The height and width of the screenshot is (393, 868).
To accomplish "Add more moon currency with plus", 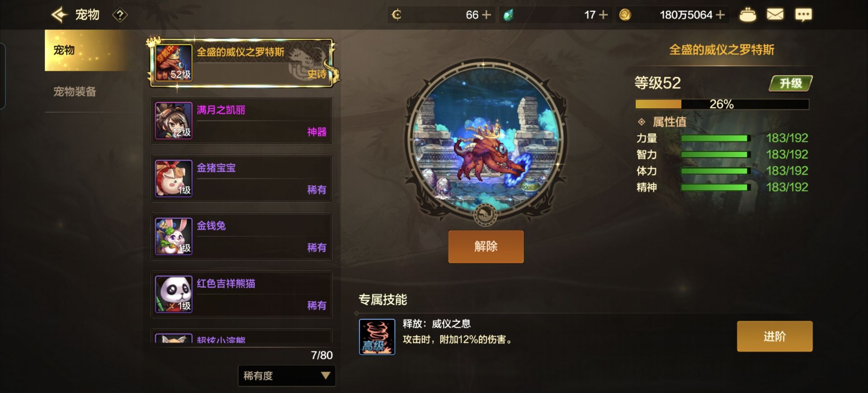I will (x=487, y=15).
